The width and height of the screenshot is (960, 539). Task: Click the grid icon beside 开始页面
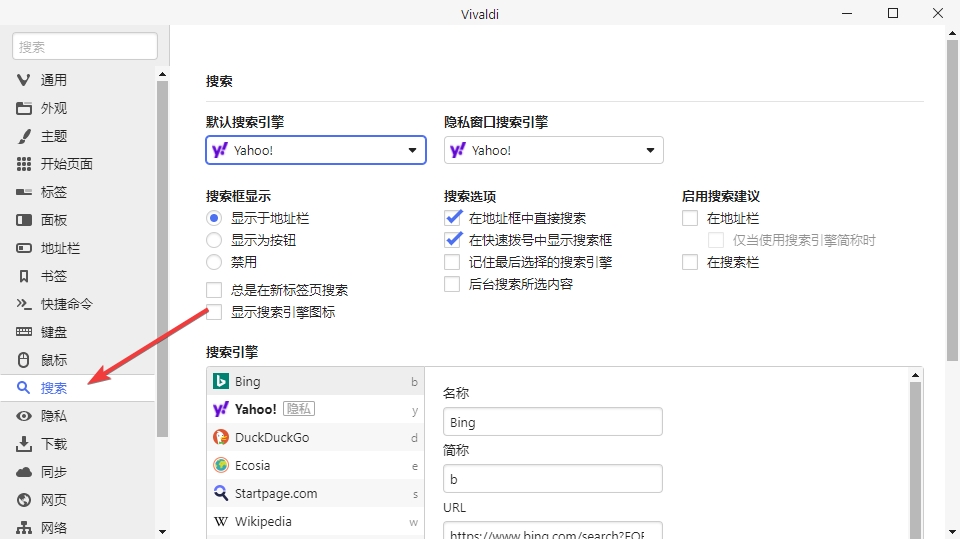[x=23, y=164]
